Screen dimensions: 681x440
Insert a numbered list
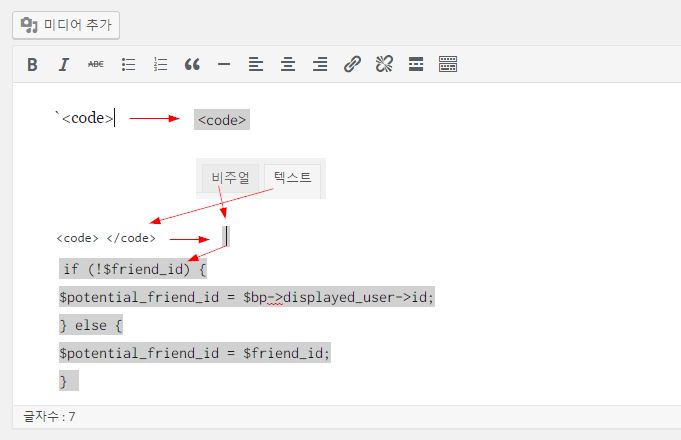[x=160, y=64]
